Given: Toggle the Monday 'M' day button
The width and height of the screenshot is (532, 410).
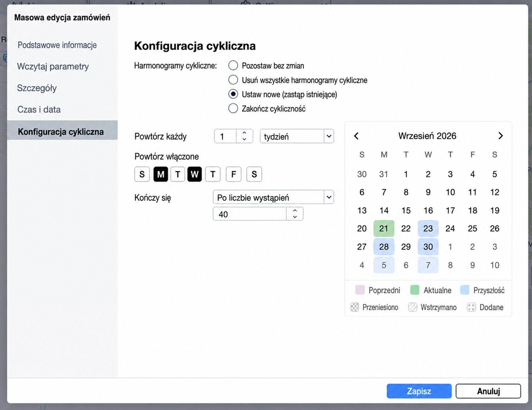Looking at the screenshot, I should tap(161, 174).
